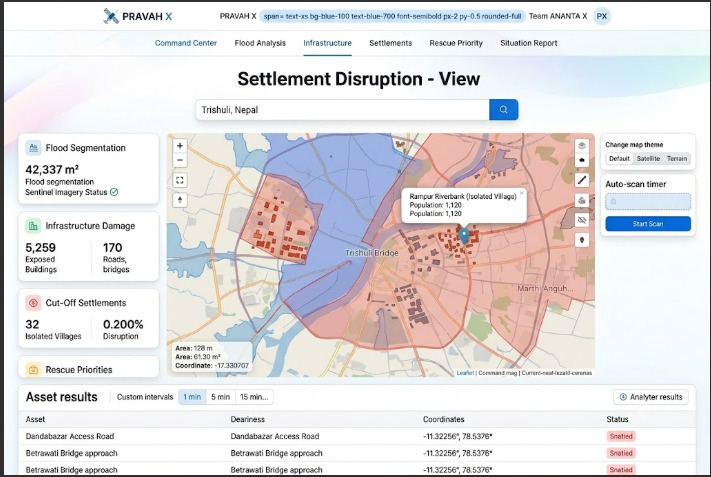Select the 5 min scan interval

(220, 397)
